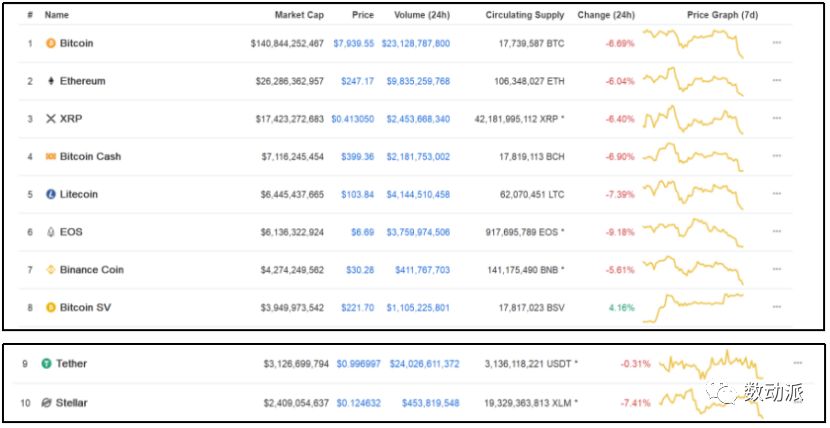Open the more options menu for Ethereum row
Viewport: 830px width, 428px height.
pos(777,80)
